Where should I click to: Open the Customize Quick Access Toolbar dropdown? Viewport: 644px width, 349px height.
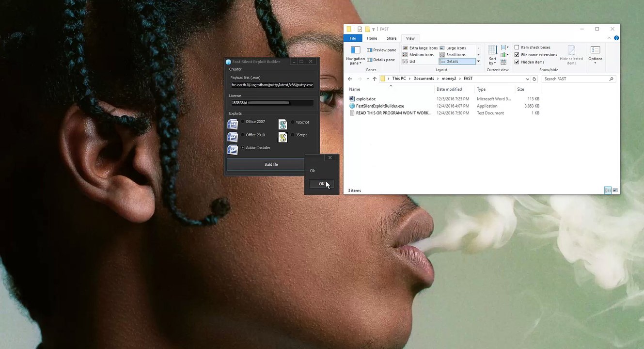[x=374, y=30]
